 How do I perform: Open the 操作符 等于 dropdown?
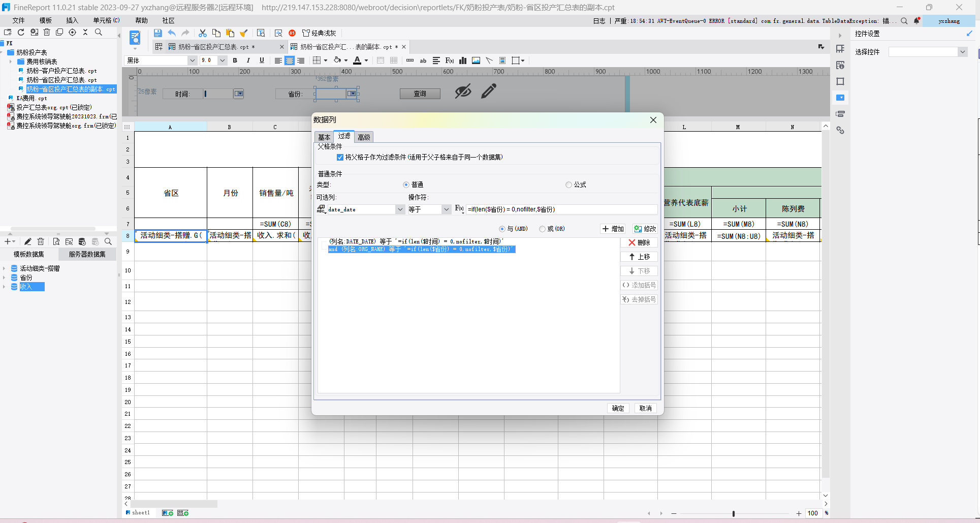click(446, 209)
